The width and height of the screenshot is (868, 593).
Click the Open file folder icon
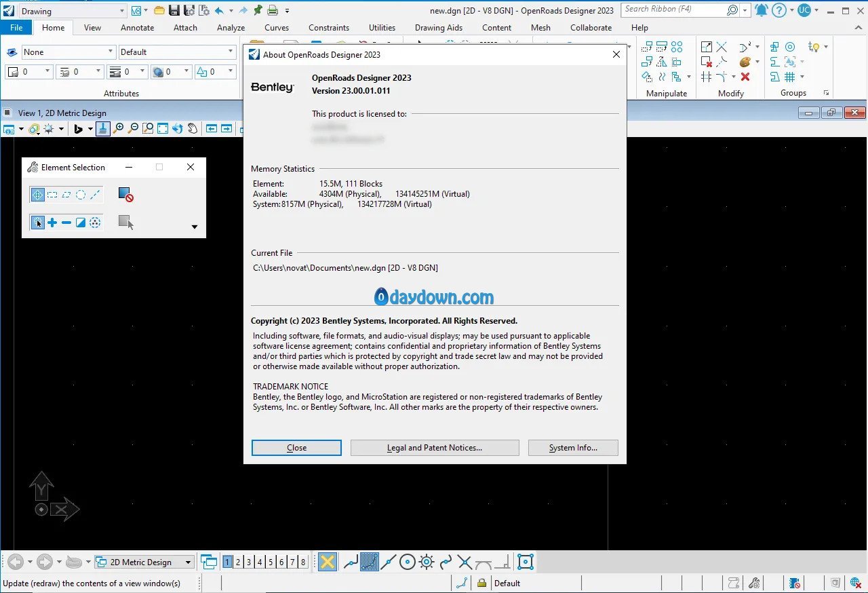click(159, 10)
